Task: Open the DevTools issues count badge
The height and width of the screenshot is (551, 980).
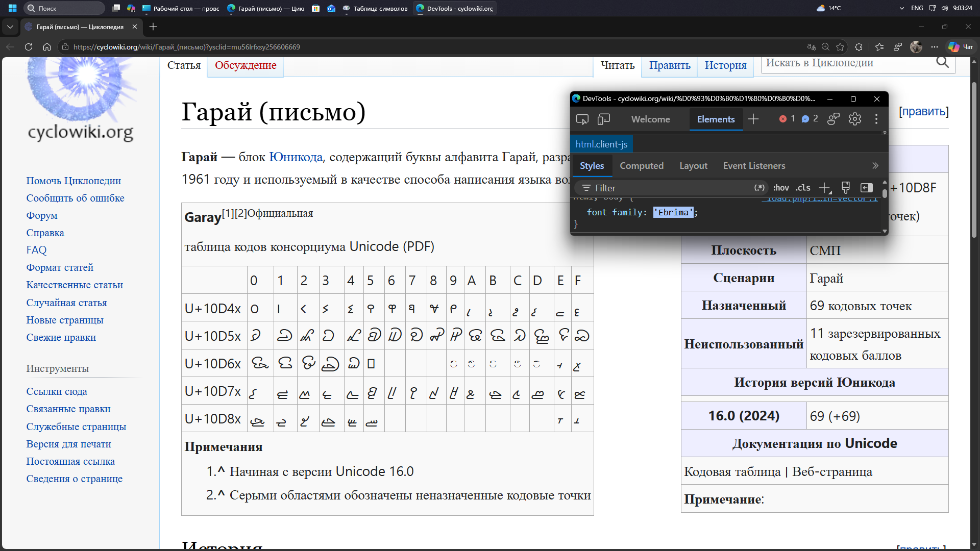Action: (x=810, y=119)
